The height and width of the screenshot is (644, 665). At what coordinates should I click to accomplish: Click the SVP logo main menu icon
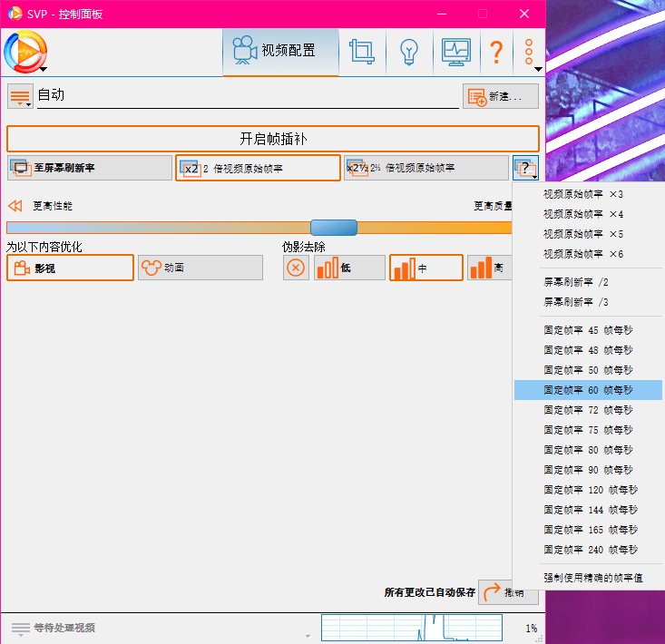tap(24, 52)
